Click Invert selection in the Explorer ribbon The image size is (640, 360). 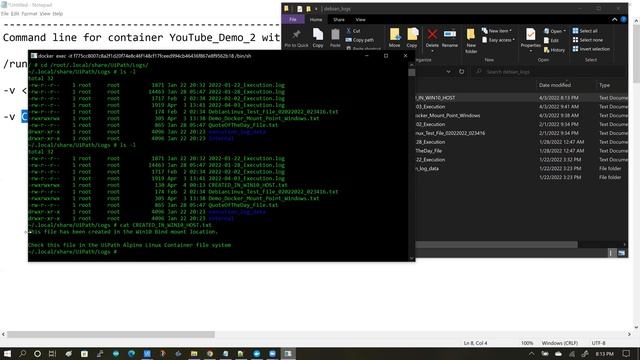coord(591,49)
